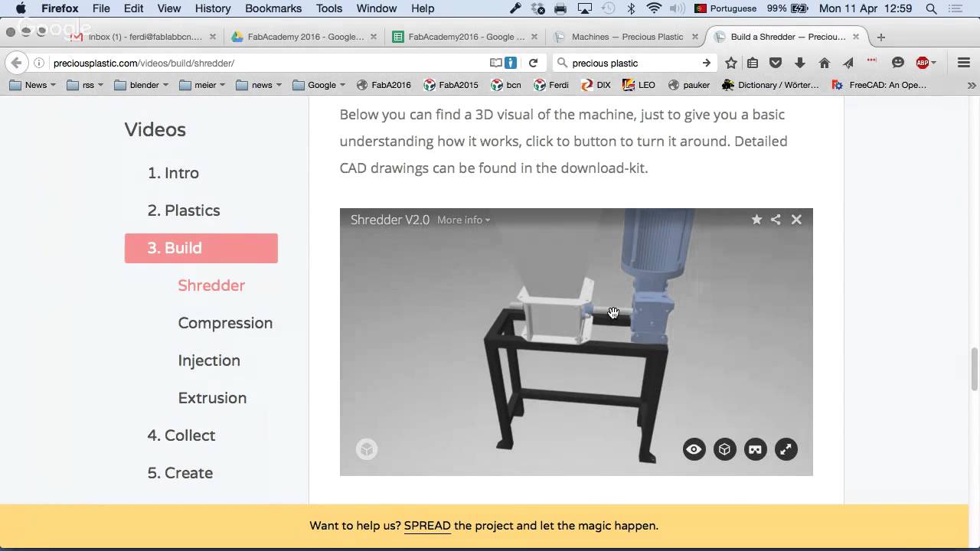Reload the current Firefox page
The height and width of the screenshot is (551, 980).
tap(533, 63)
